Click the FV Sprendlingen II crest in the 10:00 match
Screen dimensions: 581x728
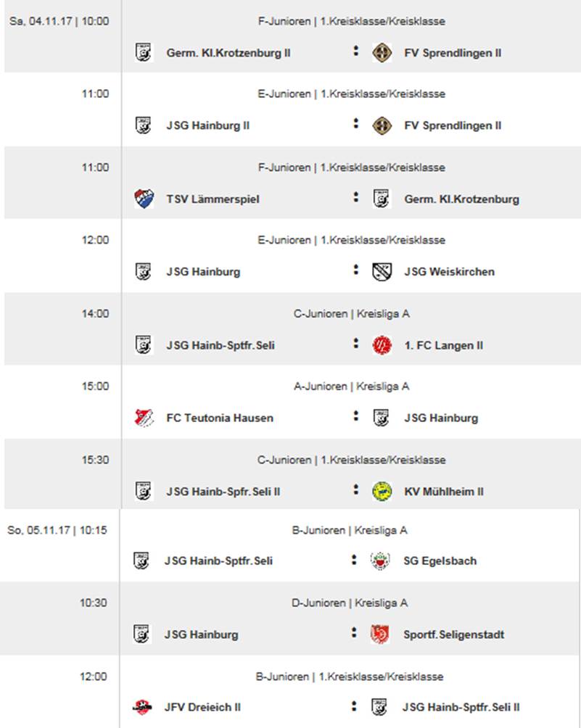[x=382, y=53]
